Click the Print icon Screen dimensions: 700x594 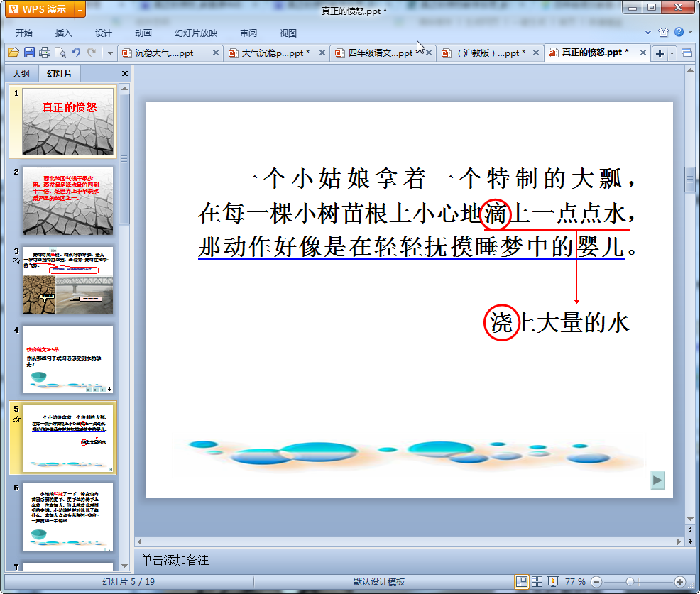tap(45, 53)
